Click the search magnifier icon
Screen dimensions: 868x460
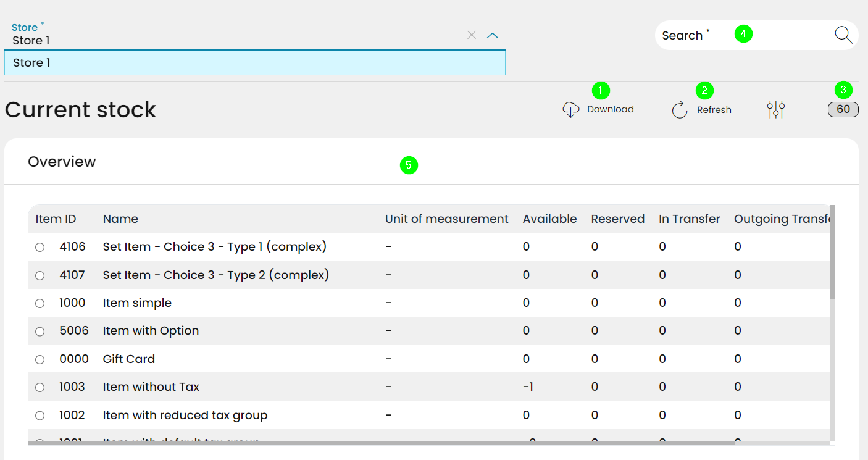pyautogui.click(x=843, y=35)
